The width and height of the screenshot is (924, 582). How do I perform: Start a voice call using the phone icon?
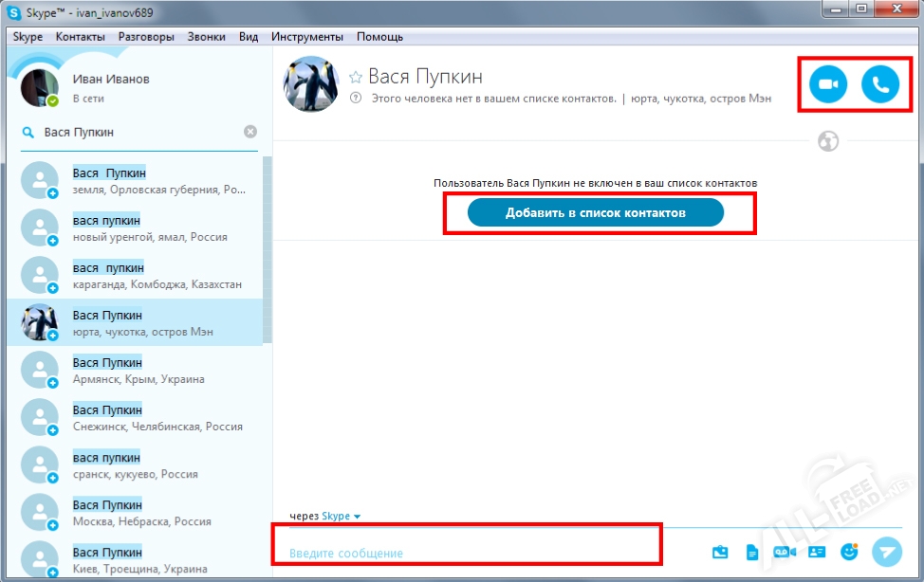pyautogui.click(x=879, y=85)
